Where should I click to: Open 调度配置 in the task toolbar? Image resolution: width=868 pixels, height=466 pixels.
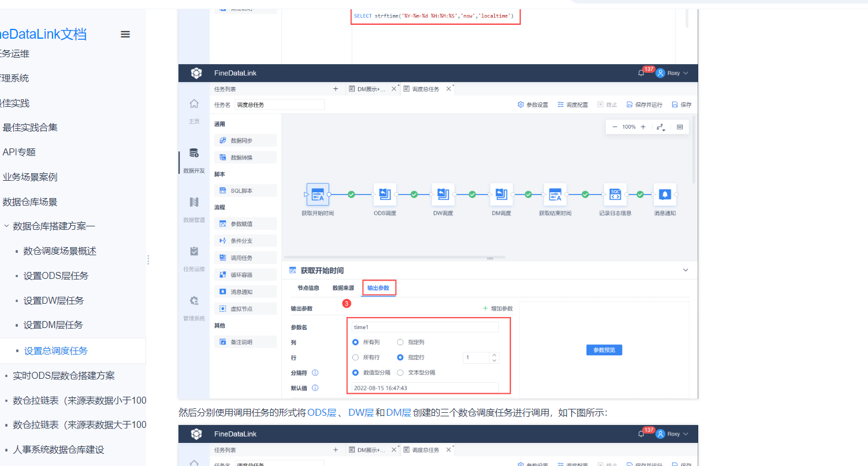point(573,105)
